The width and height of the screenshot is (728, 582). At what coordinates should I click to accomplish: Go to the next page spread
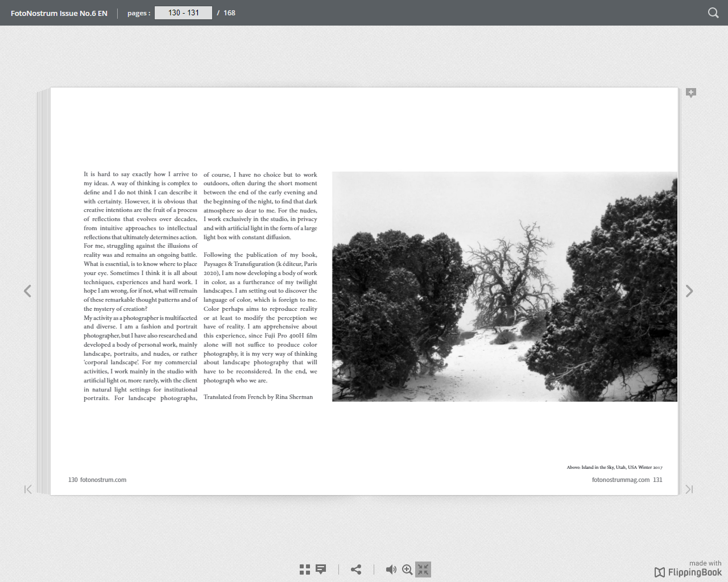pos(689,291)
